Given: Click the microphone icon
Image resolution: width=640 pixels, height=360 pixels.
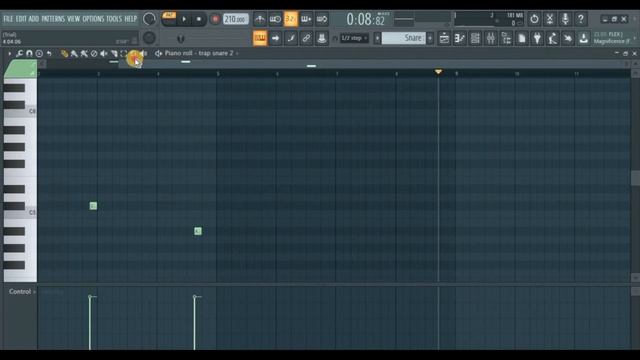Looking at the screenshot, I should [x=565, y=19].
